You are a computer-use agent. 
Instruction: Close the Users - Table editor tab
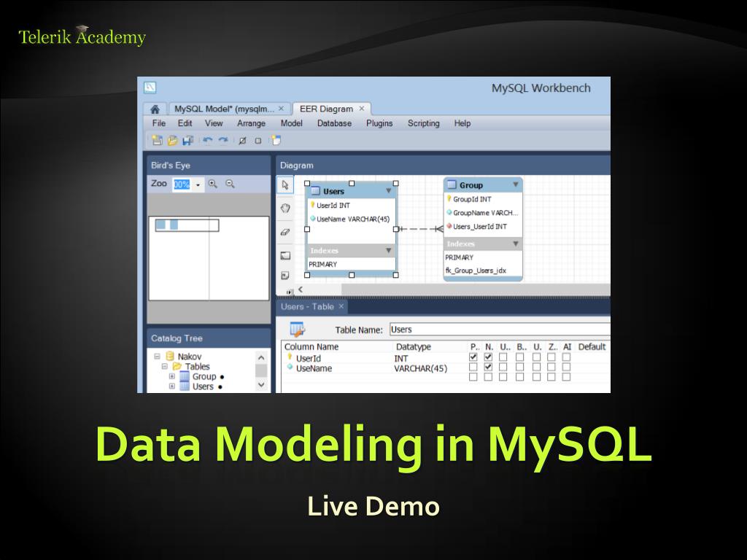tap(341, 306)
